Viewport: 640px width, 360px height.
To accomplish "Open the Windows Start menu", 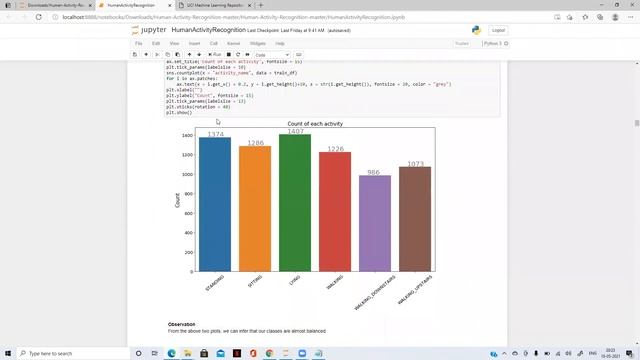I will tap(8, 353).
